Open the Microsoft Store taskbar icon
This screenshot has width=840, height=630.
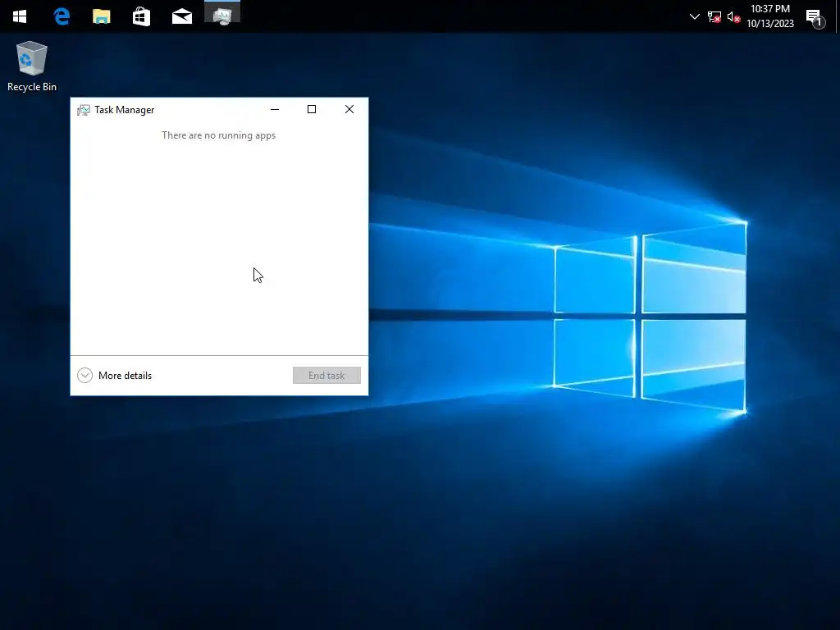tap(141, 16)
